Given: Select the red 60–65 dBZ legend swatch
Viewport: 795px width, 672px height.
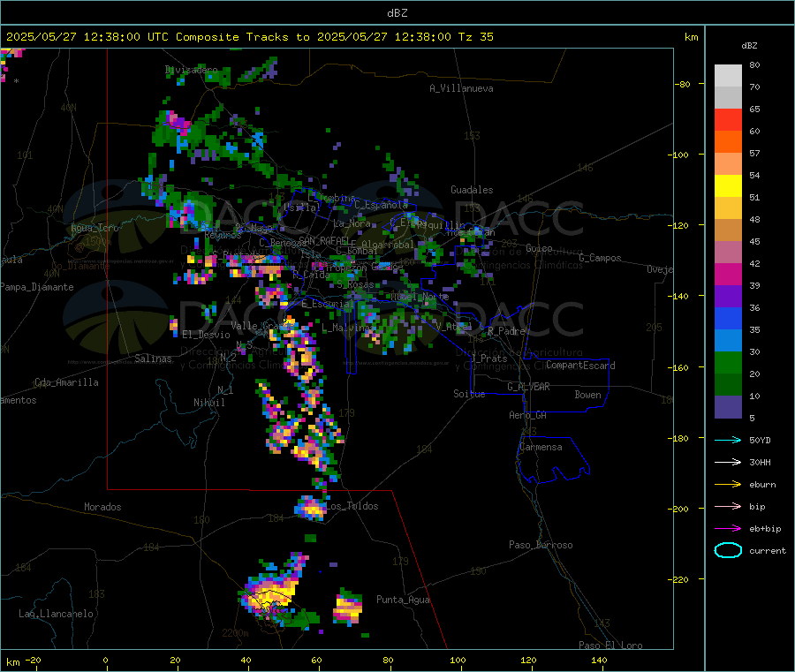Looking at the screenshot, I should [728, 119].
